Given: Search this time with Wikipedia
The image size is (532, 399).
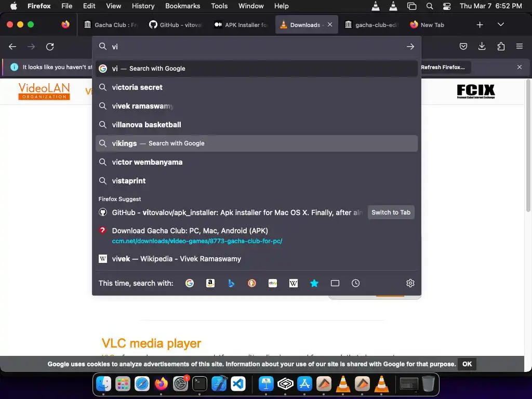Looking at the screenshot, I should tap(294, 283).
